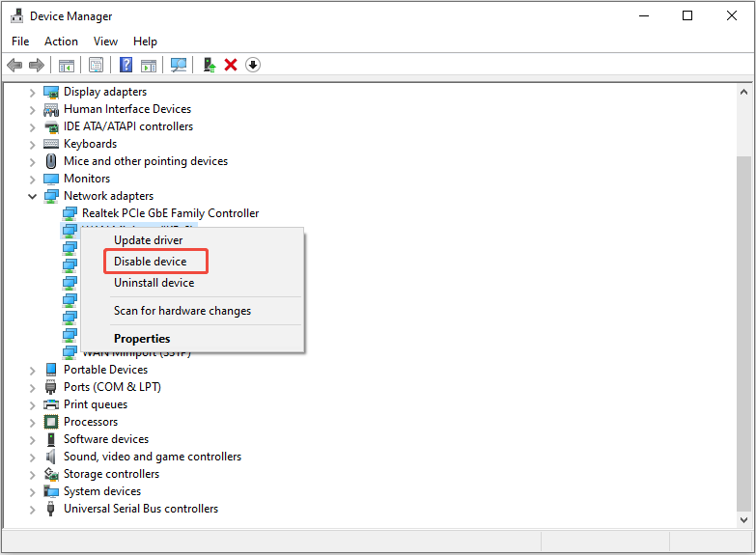Screen dimensions: 756x555
Task: Toggle the console tree pane icon
Action: coord(67,65)
